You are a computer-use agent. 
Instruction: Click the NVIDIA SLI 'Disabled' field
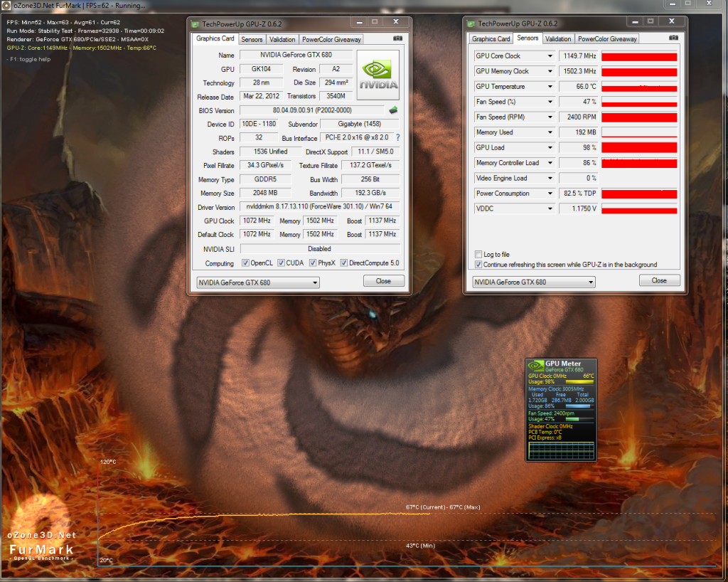319,249
